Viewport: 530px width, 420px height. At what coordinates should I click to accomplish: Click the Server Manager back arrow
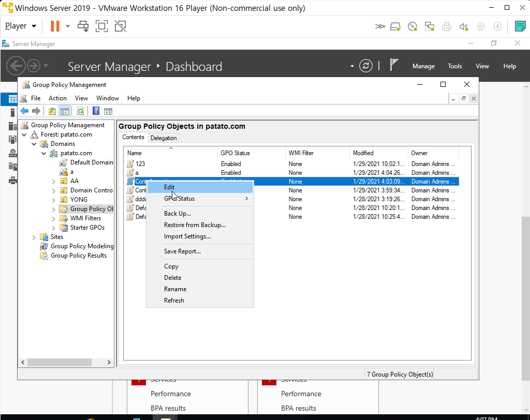(x=16, y=66)
